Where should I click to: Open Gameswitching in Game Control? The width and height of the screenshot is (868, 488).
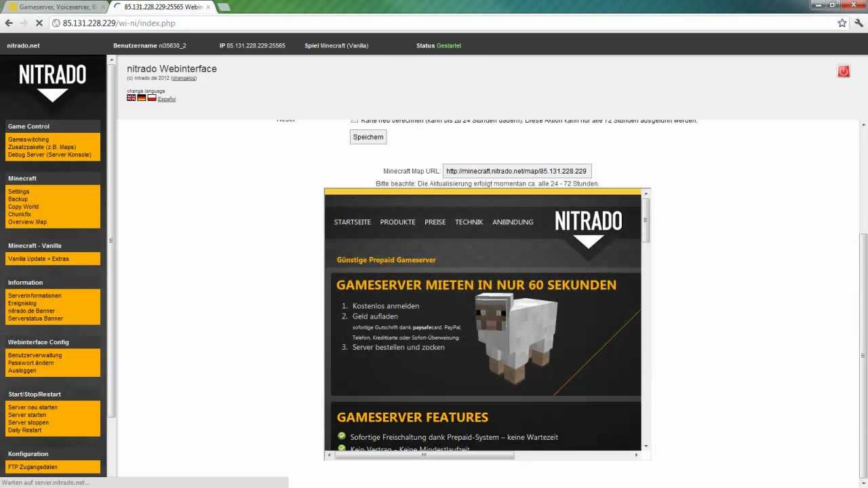pyautogui.click(x=28, y=140)
